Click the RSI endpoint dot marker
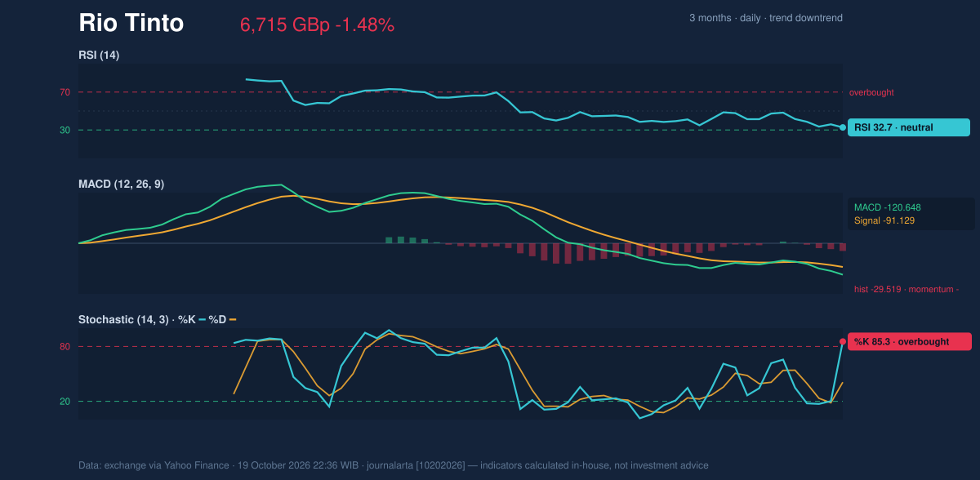980x480 pixels. click(x=843, y=127)
